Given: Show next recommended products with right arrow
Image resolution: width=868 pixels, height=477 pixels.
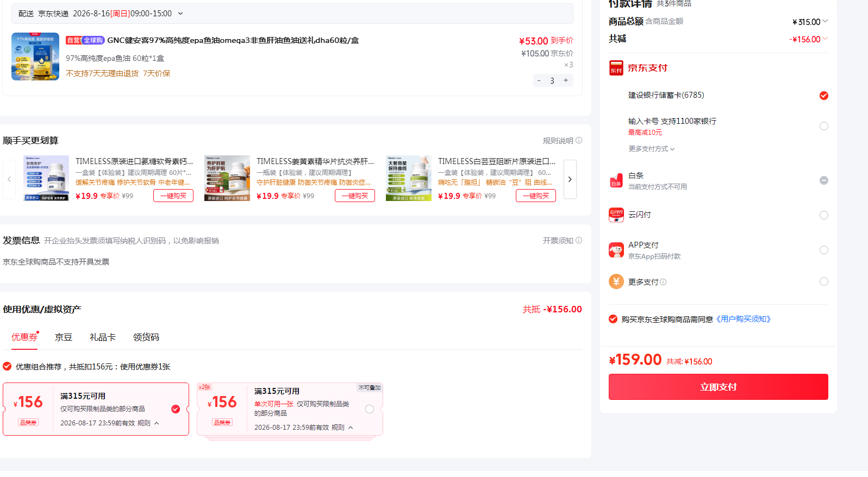Looking at the screenshot, I should [x=570, y=179].
